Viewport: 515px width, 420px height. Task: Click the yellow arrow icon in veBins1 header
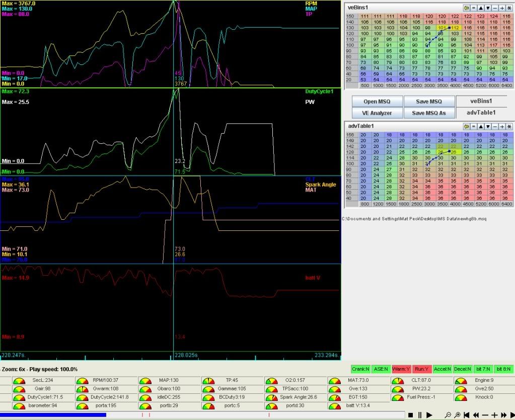(x=466, y=8)
